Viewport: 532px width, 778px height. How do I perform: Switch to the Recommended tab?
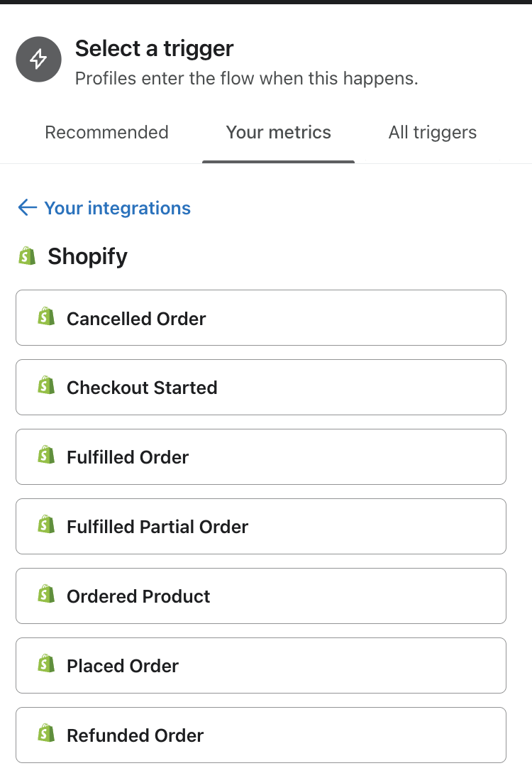tap(106, 133)
